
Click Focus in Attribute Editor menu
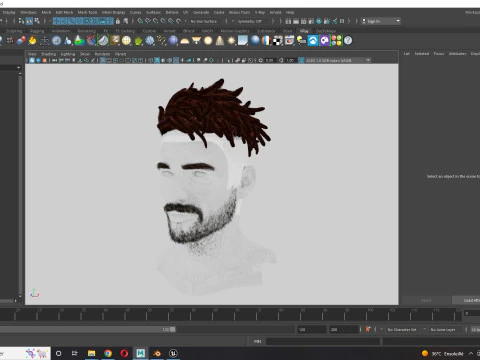click(x=439, y=53)
